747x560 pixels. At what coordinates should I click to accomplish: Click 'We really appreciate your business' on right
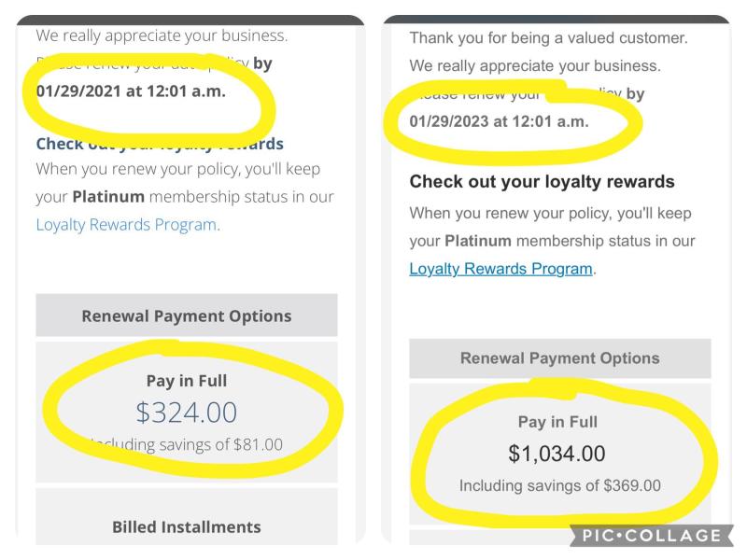tap(534, 65)
